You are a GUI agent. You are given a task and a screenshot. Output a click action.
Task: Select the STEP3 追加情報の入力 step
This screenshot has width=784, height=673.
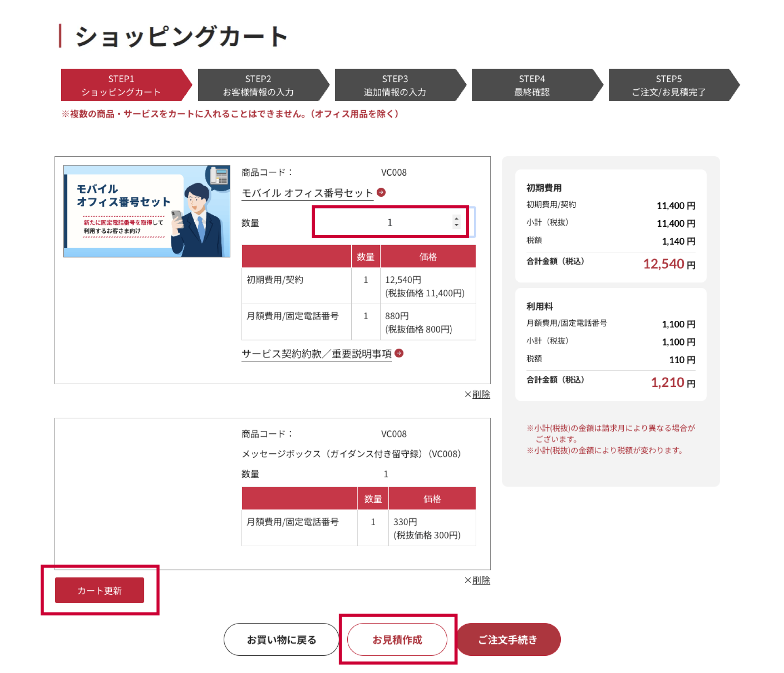click(395, 85)
